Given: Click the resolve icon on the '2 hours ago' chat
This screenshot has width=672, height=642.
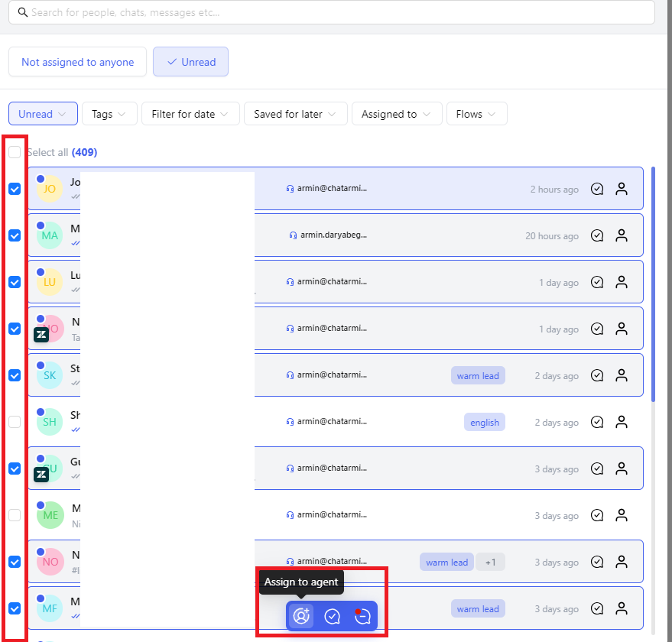Looking at the screenshot, I should coord(598,189).
